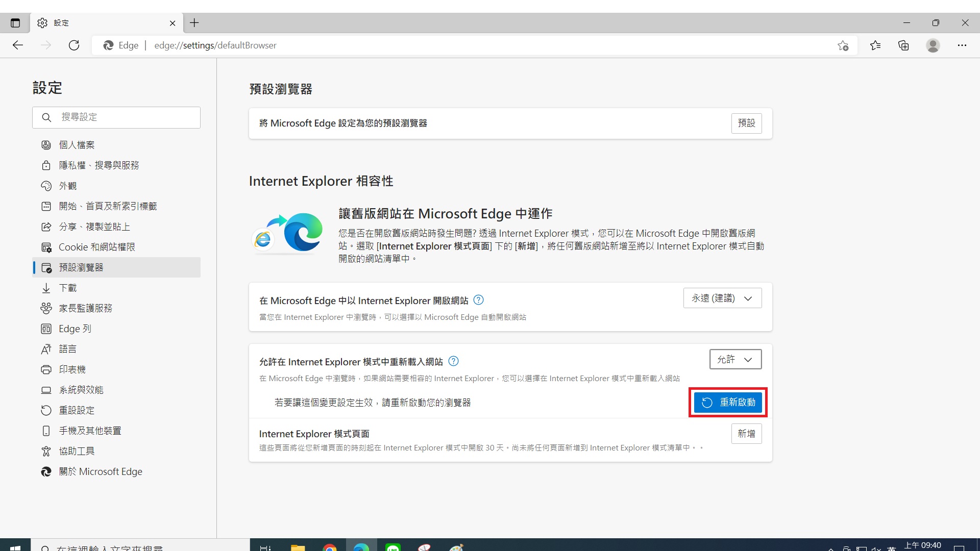980x551 pixels.
Task: Open 下載 settings section
Action: click(116, 288)
